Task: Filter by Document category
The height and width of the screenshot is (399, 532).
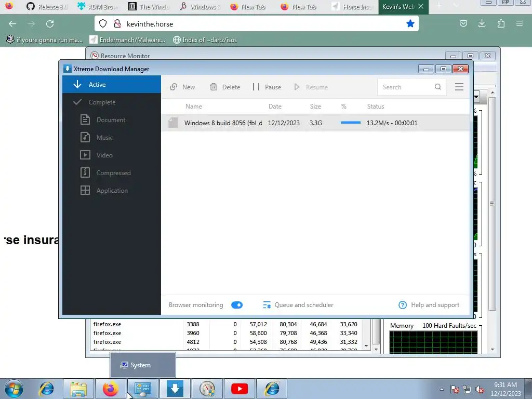Action: pyautogui.click(x=111, y=120)
